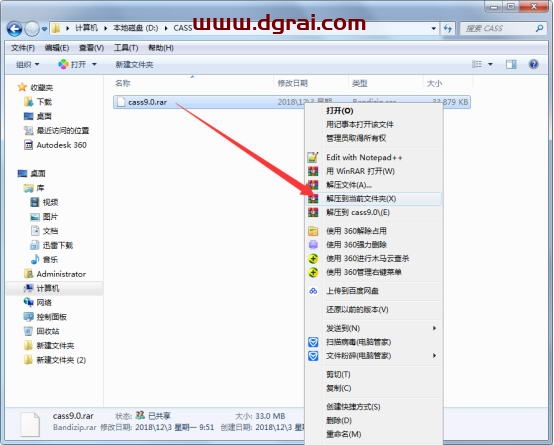Sort by the 修改日期 column header
The height and width of the screenshot is (445, 554).
pyautogui.click(x=293, y=83)
